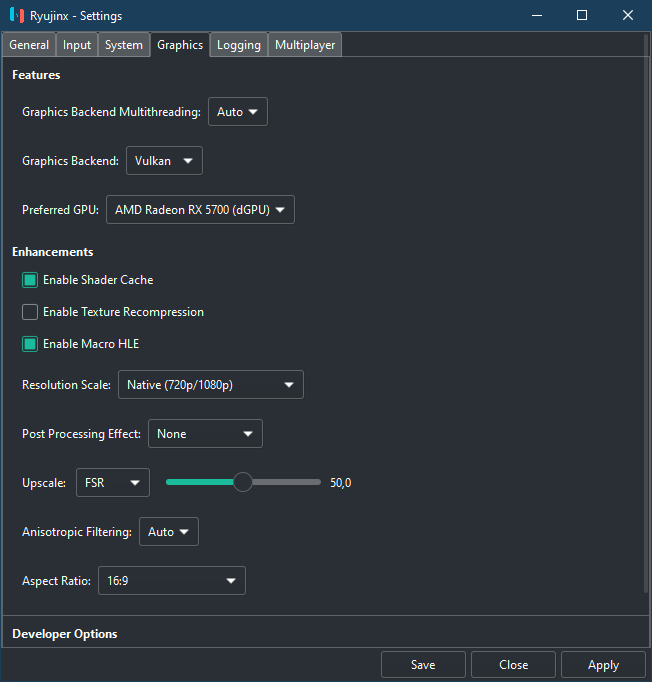Click the Developer Options heading
The image size is (652, 682).
(65, 634)
